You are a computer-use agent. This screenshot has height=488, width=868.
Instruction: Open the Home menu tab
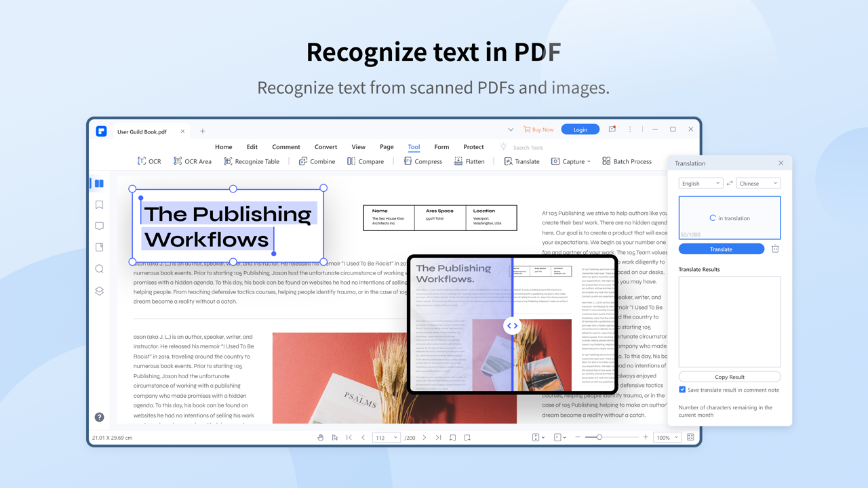[223, 147]
